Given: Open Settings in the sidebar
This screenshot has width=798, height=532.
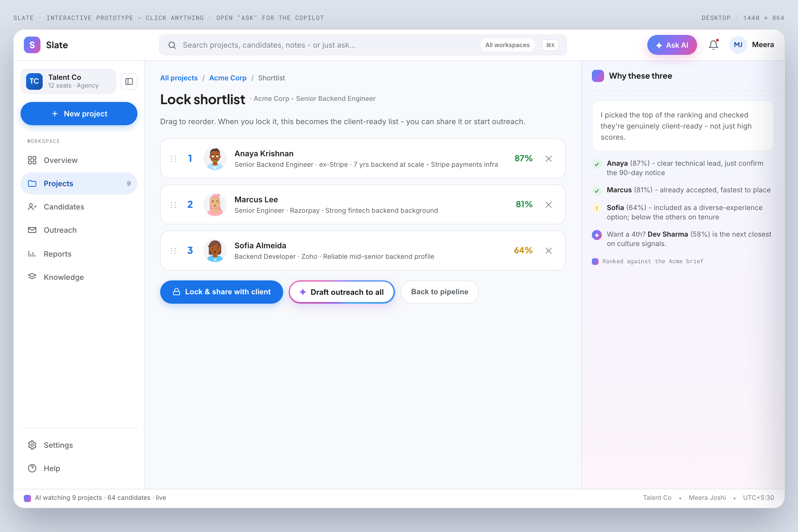Looking at the screenshot, I should click(x=79, y=445).
